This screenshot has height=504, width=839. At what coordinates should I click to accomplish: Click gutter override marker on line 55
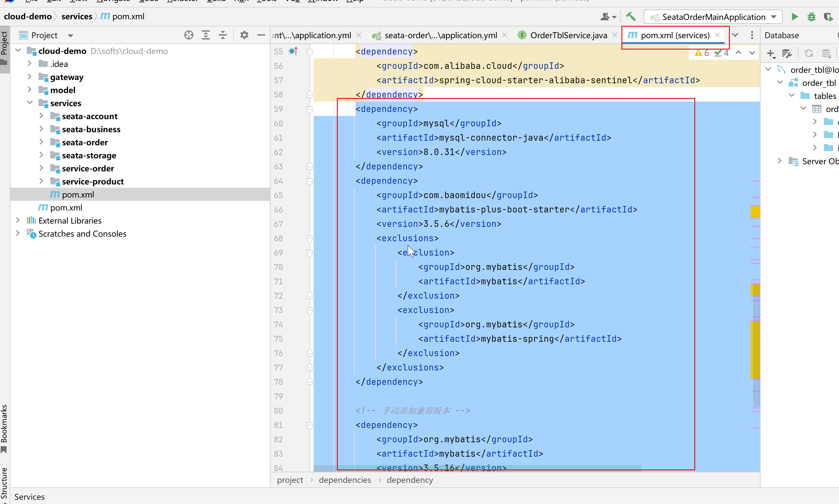tap(293, 51)
